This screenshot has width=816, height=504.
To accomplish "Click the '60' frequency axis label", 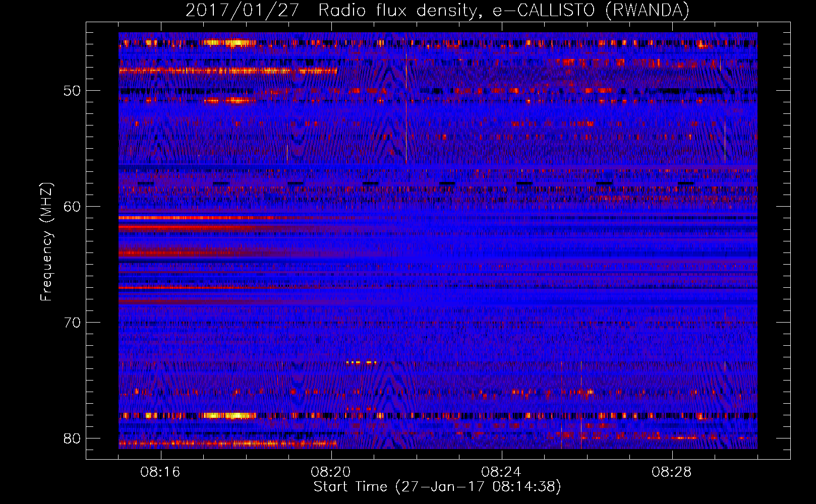I will click(x=73, y=207).
